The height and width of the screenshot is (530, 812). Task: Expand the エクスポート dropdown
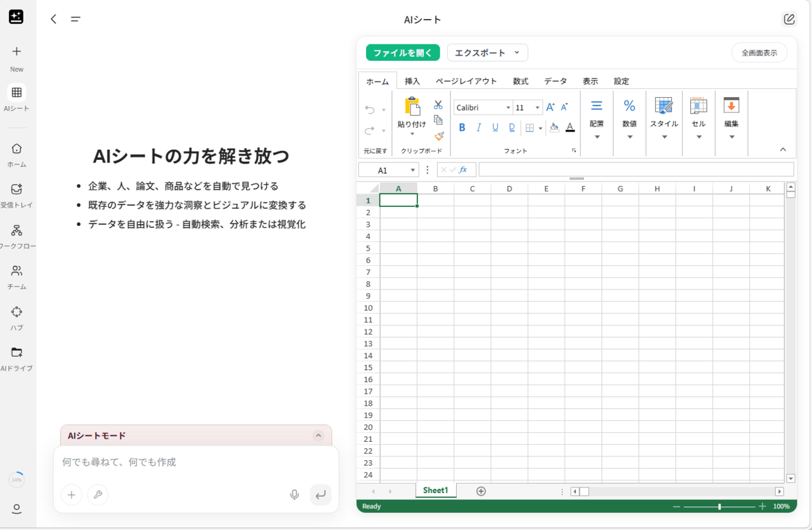point(487,53)
